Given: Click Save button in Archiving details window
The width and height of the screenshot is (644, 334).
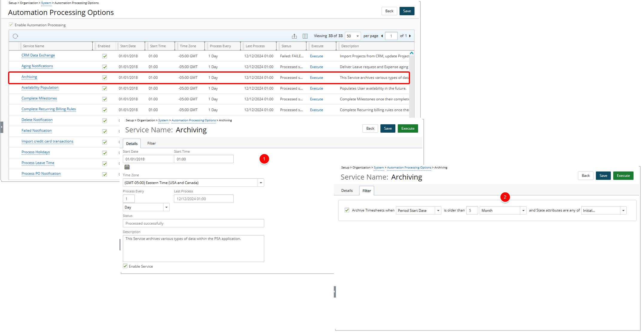Looking at the screenshot, I should pos(388,128).
